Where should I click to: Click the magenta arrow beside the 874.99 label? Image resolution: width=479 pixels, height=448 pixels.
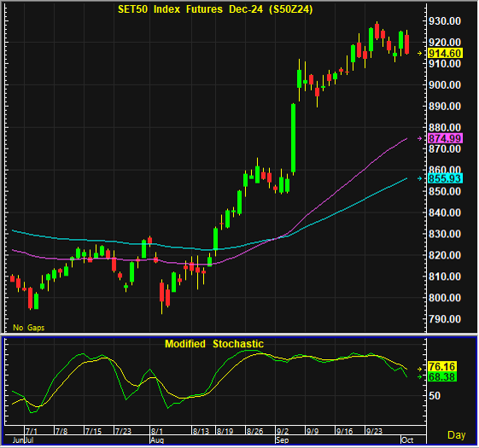[420, 138]
